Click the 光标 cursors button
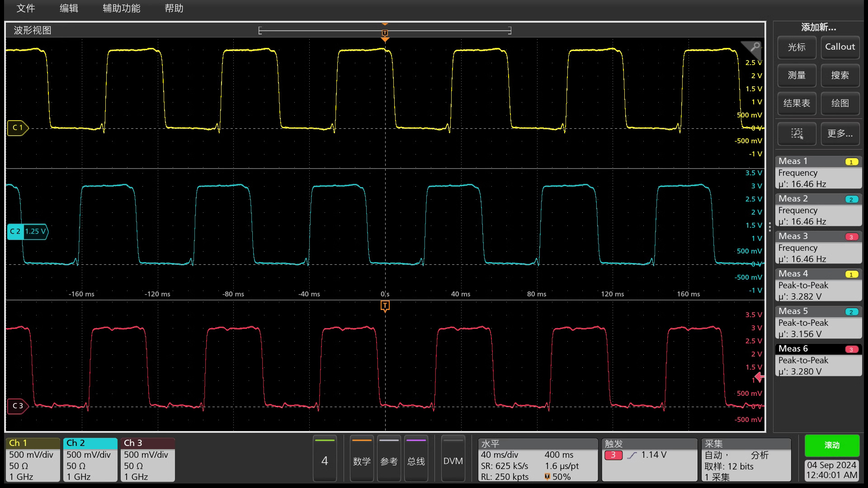Image resolution: width=868 pixels, height=488 pixels. click(797, 47)
